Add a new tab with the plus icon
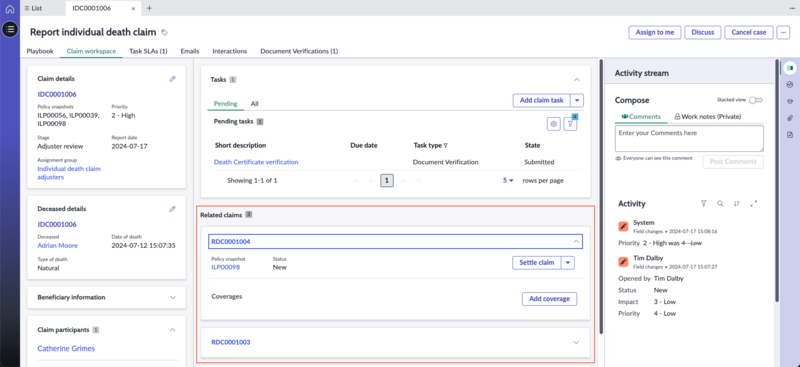 [149, 8]
